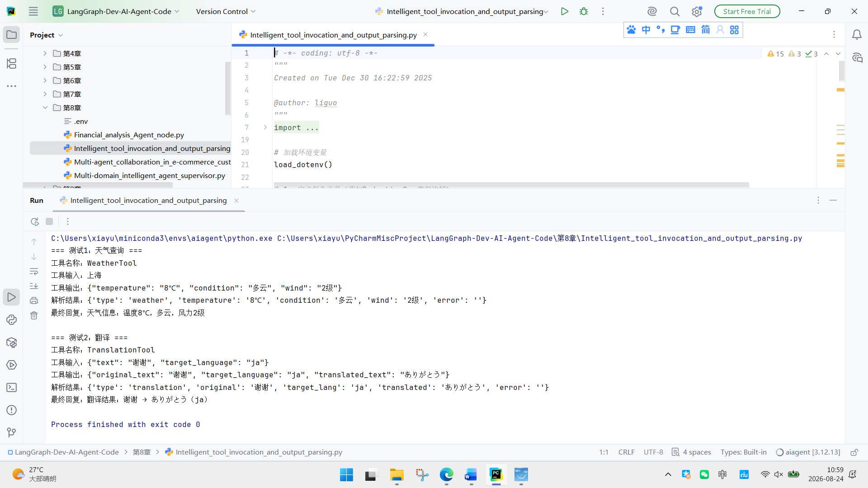The width and height of the screenshot is (868, 488).
Task: Collapse the 第8章 folder
Action: (x=45, y=108)
